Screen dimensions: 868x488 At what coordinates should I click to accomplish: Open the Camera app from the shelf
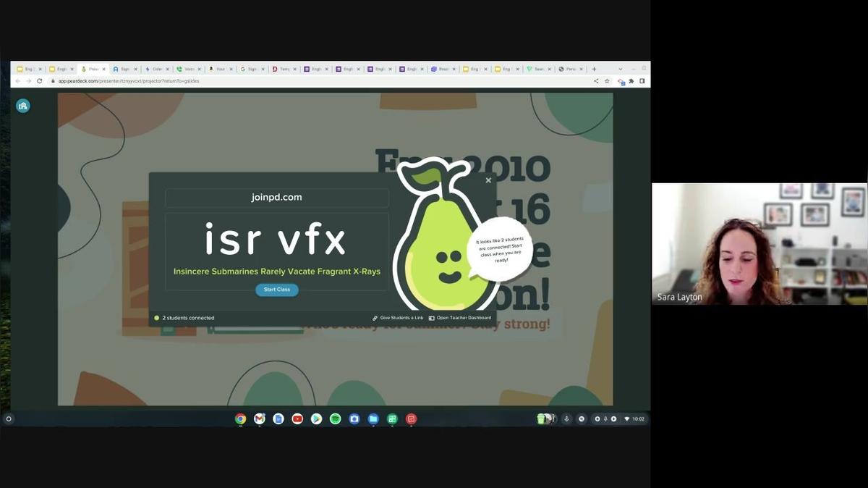pos(354,418)
